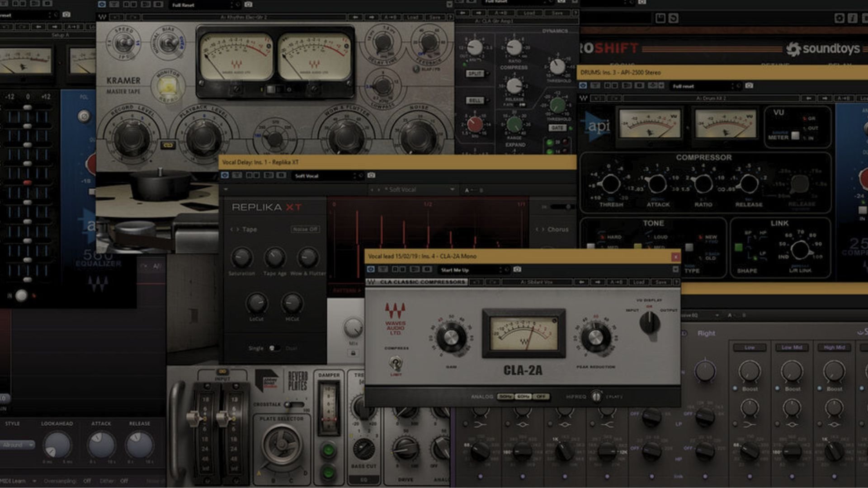Image resolution: width=868 pixels, height=488 pixels.
Task: Click the save disk icon in Soundtoys header
Action: [660, 18]
